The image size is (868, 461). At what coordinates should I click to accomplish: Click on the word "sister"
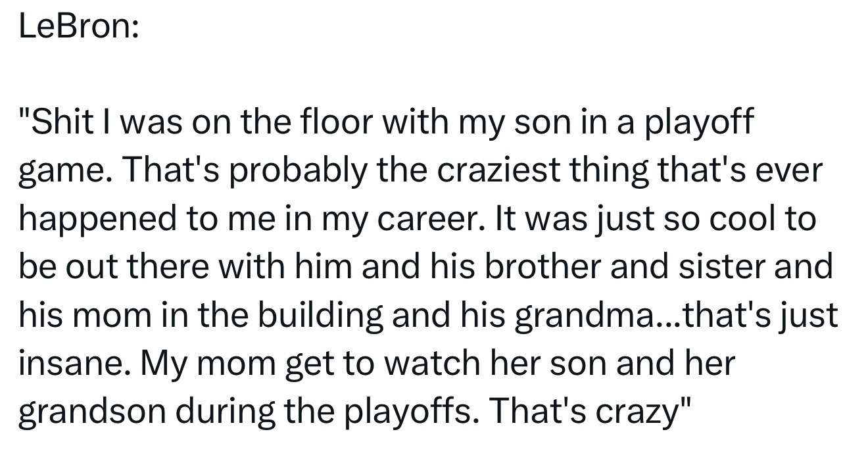pos(731,266)
